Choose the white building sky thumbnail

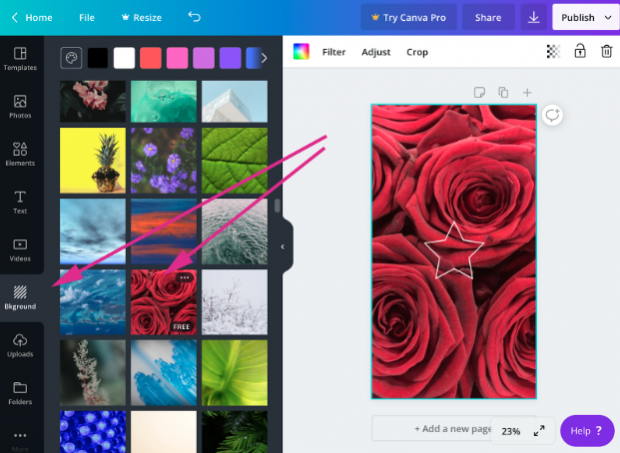[234, 102]
